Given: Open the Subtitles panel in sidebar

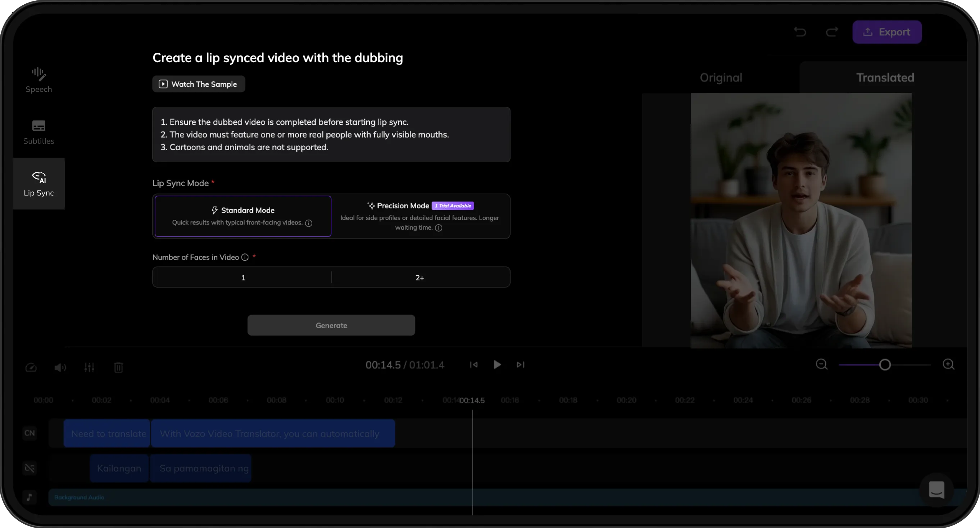Looking at the screenshot, I should point(38,132).
